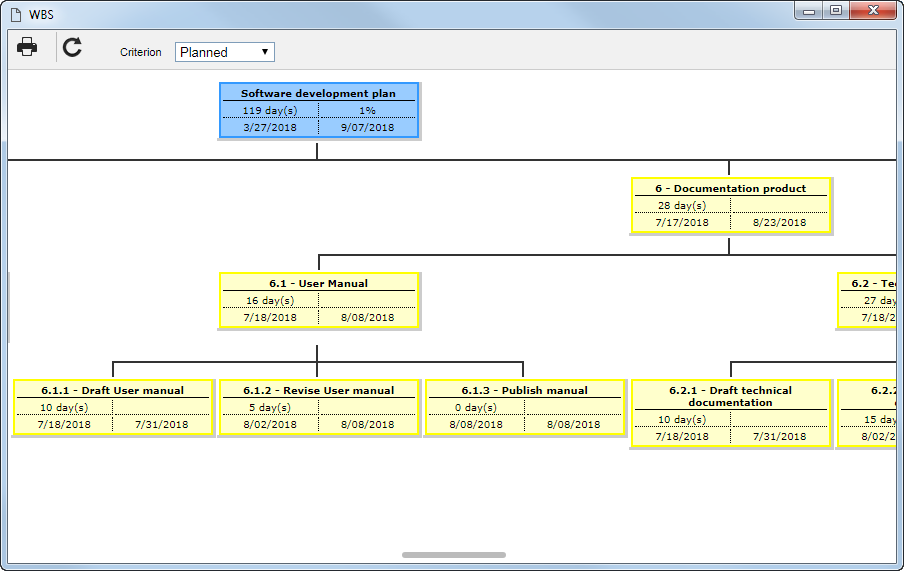Click date 8/23/2018 in Documentation product

click(x=779, y=223)
